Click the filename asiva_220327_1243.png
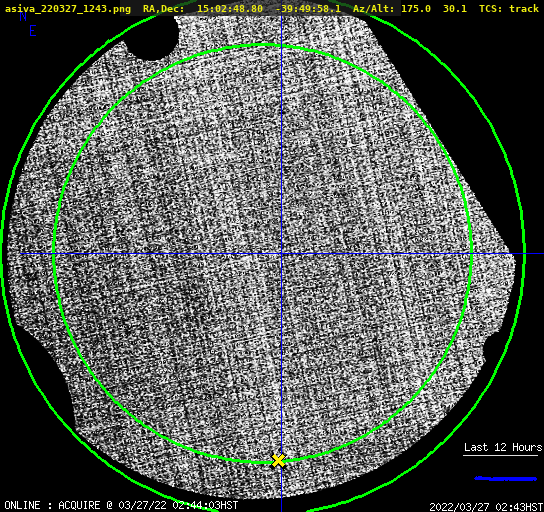Screen dimensions: 544x512 pos(68,8)
